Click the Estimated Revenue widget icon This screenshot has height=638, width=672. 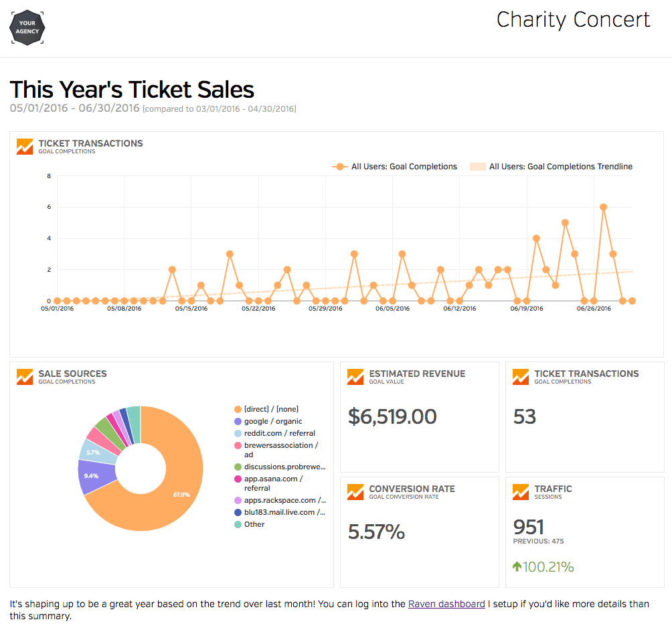pyautogui.click(x=355, y=377)
